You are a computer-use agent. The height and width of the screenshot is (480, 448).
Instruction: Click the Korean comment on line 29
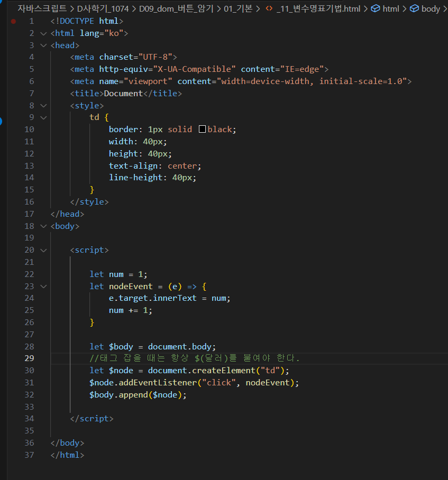195,358
